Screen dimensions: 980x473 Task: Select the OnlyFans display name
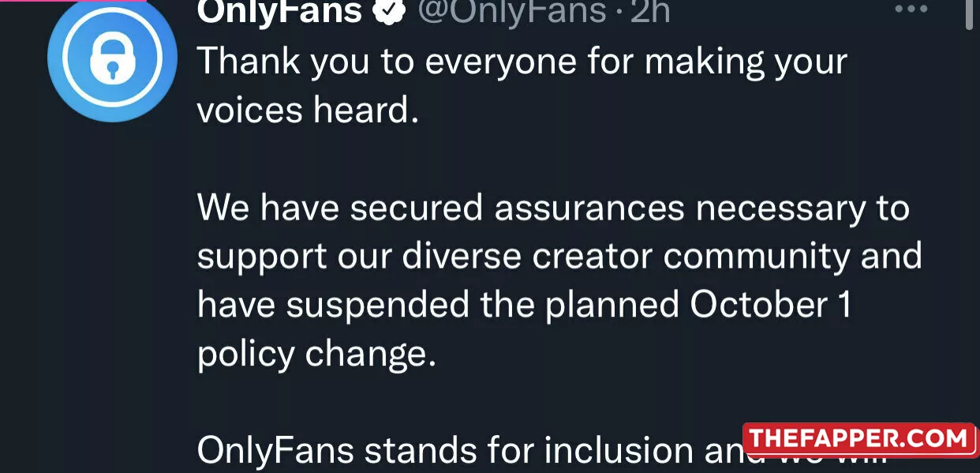[280, 10]
